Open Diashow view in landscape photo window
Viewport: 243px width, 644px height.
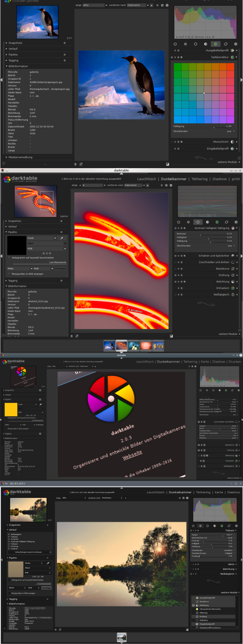pos(234,492)
